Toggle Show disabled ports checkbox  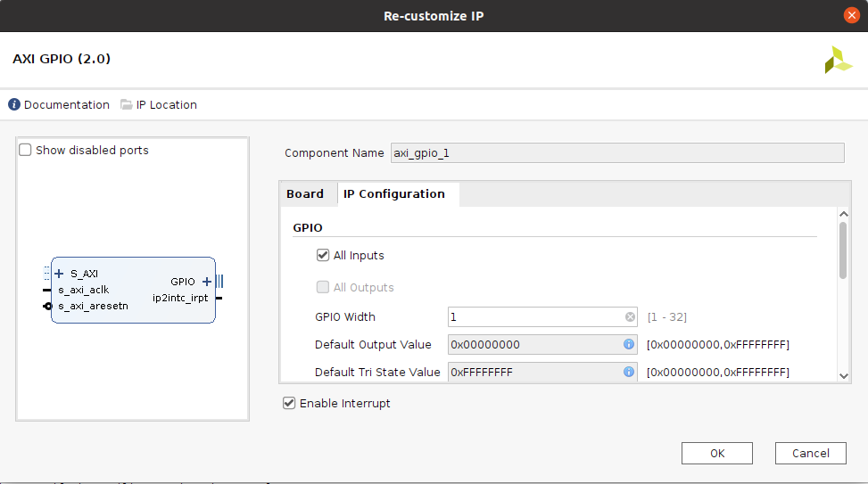[25, 150]
